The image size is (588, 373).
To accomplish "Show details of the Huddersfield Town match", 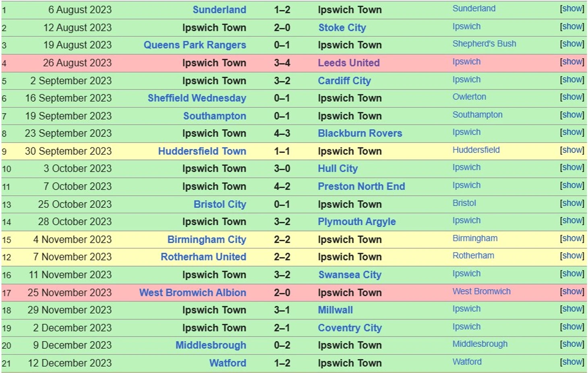I will (x=572, y=150).
